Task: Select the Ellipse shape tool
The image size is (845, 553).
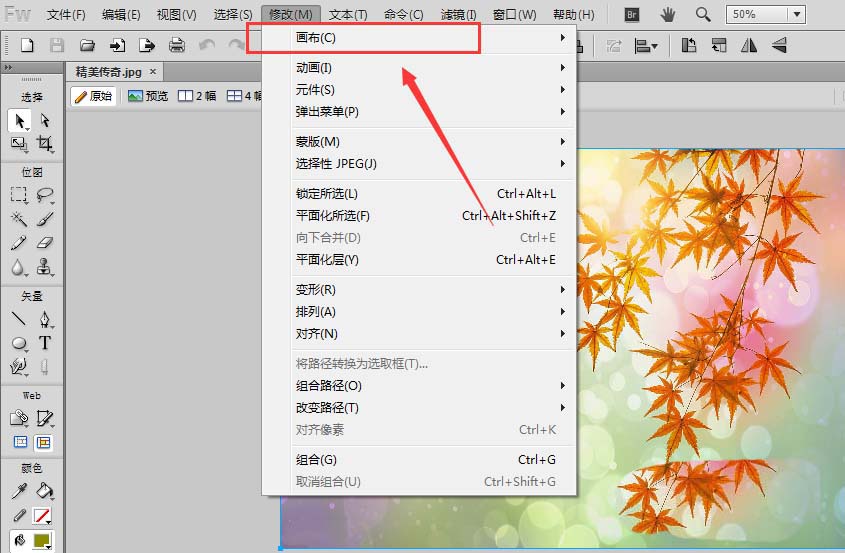Action: (x=19, y=343)
